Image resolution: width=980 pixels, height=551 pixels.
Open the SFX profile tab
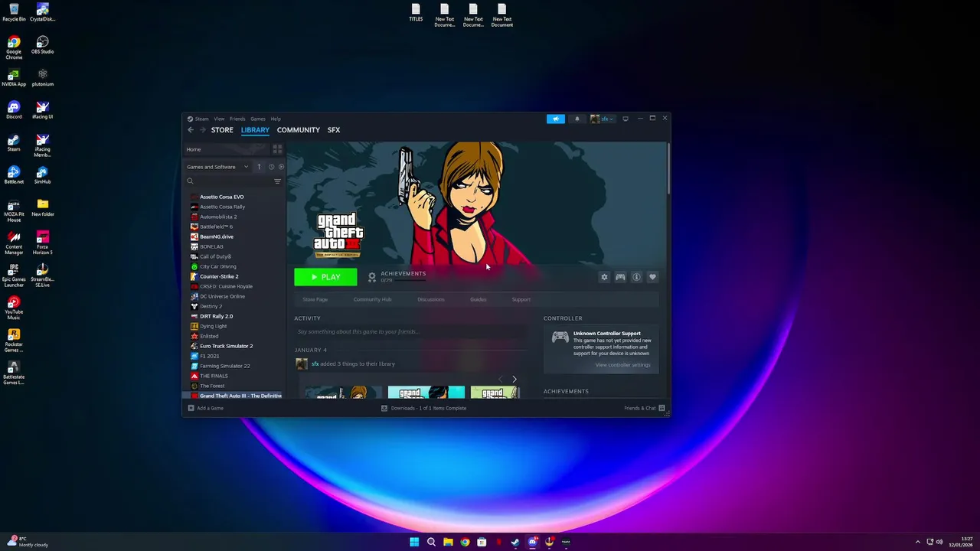[334, 130]
